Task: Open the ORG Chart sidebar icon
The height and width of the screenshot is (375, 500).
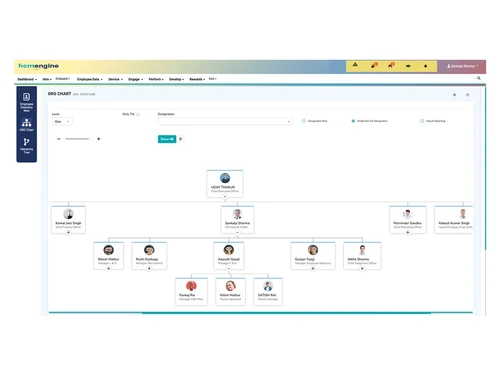Action: point(26,125)
